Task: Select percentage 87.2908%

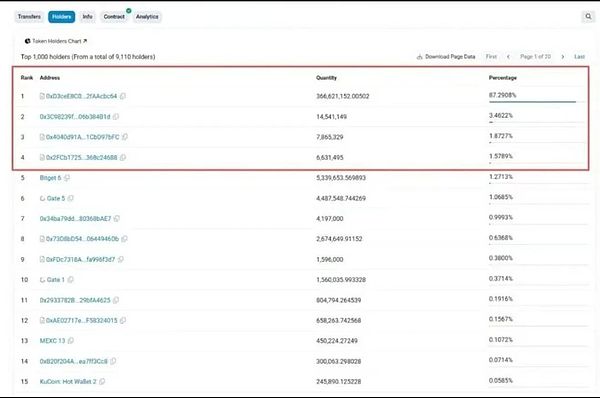Action: coord(502,95)
